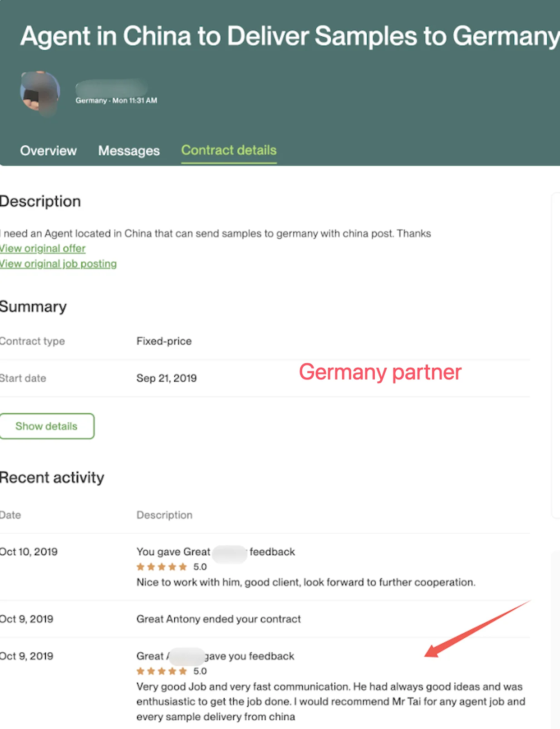Click the star rating in Oct 10 feedback
Image resolution: width=560 pixels, height=729 pixels.
pyautogui.click(x=162, y=566)
